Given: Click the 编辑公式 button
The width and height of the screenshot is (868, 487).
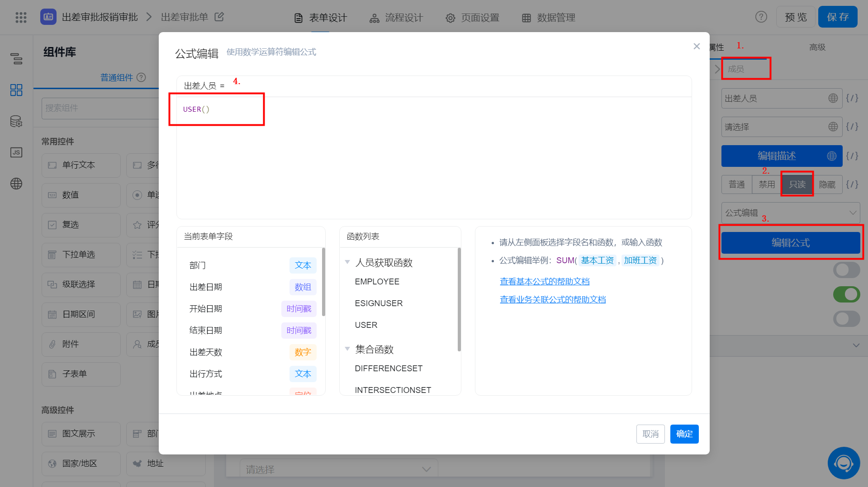Looking at the screenshot, I should click(x=791, y=243).
